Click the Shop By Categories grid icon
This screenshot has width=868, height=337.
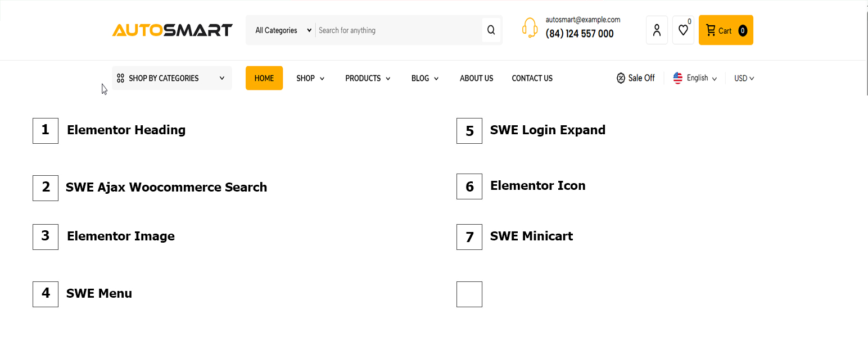pos(120,78)
